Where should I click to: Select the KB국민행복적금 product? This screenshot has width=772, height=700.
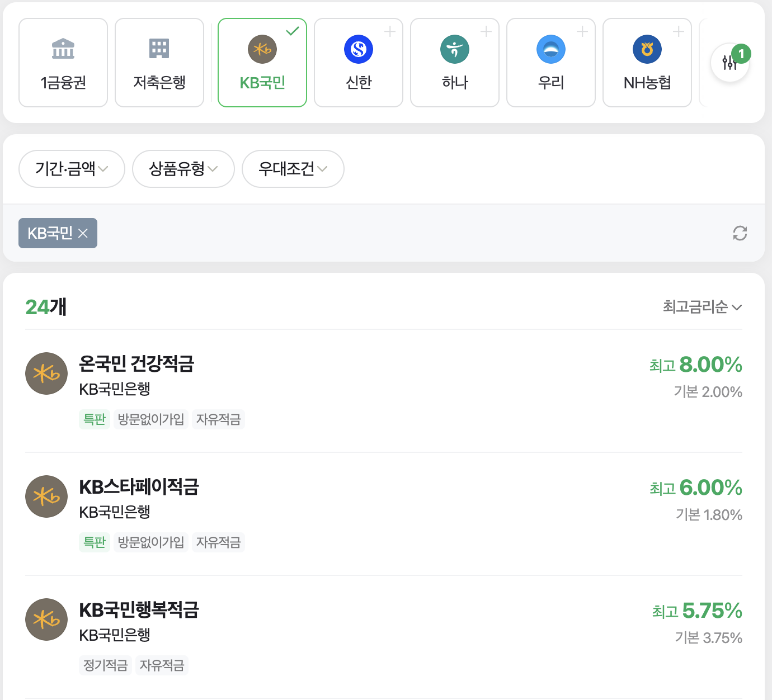(141, 611)
